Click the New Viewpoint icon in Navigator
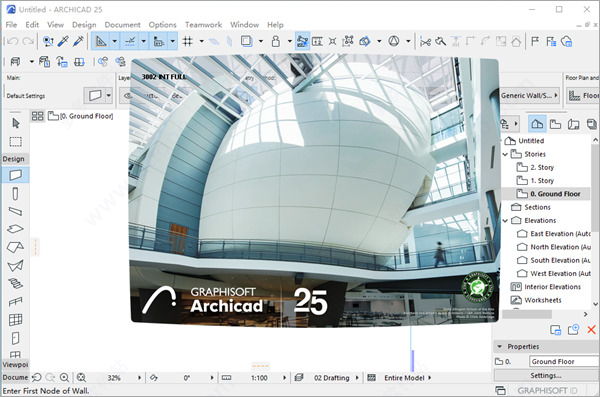Screen dimensions: 600x397 tap(573, 329)
